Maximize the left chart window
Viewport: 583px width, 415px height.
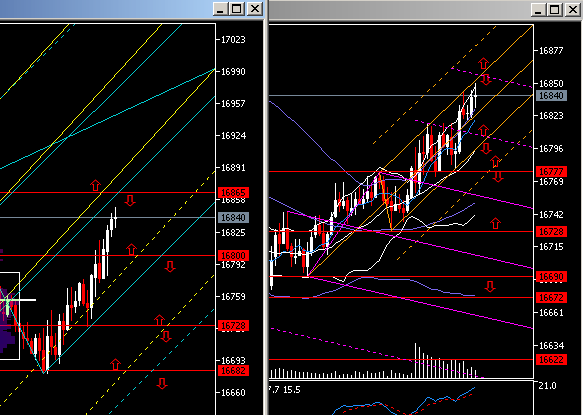tap(237, 9)
